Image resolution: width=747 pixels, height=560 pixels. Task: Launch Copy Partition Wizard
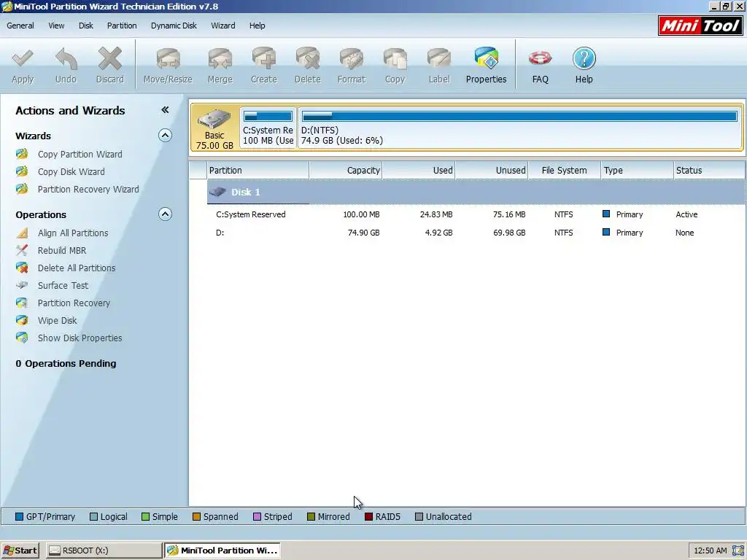pos(80,155)
